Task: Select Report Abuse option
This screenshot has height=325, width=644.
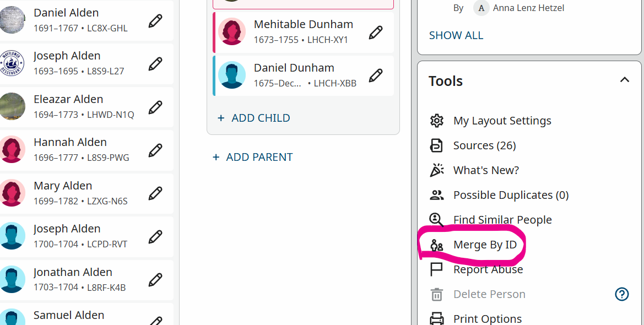Action: [488, 269]
